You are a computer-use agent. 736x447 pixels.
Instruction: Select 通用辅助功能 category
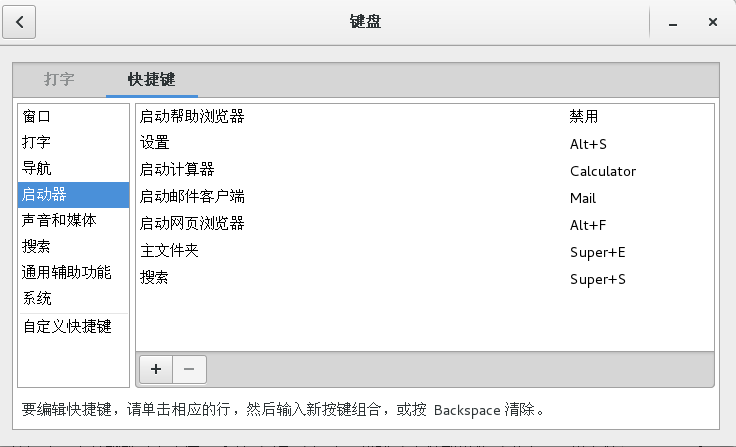pyautogui.click(x=73, y=272)
